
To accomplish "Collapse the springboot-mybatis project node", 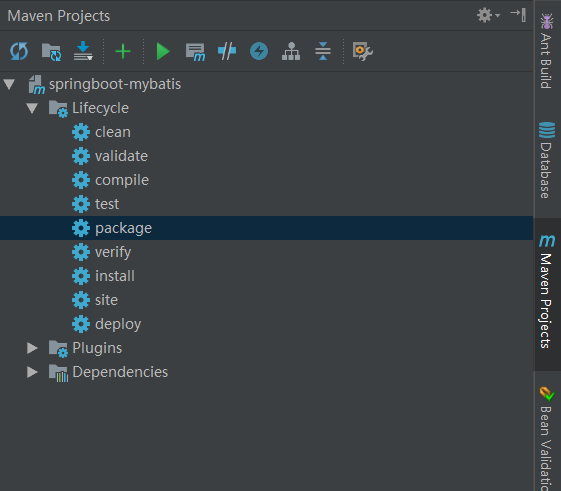I will click(x=9, y=84).
